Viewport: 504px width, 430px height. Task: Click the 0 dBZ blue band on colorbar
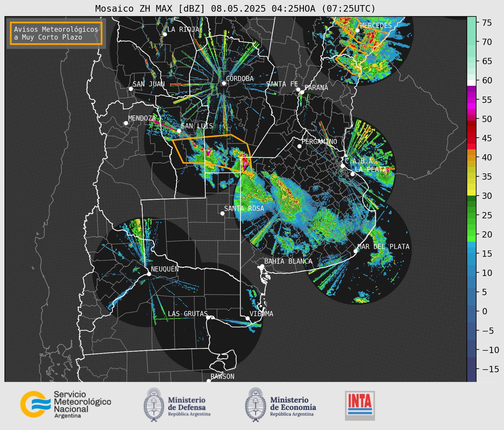tap(471, 311)
